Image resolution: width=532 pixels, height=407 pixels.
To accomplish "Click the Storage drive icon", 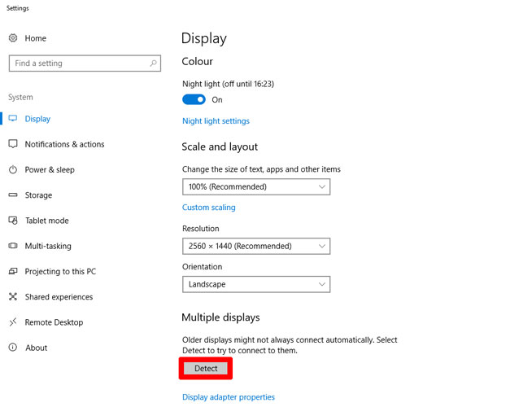I will click(13, 195).
